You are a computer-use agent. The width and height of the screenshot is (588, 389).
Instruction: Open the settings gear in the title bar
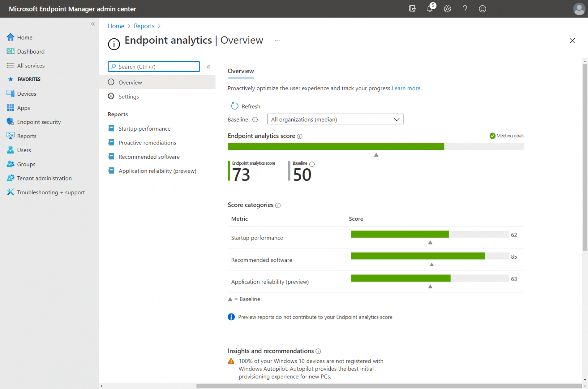coord(447,8)
